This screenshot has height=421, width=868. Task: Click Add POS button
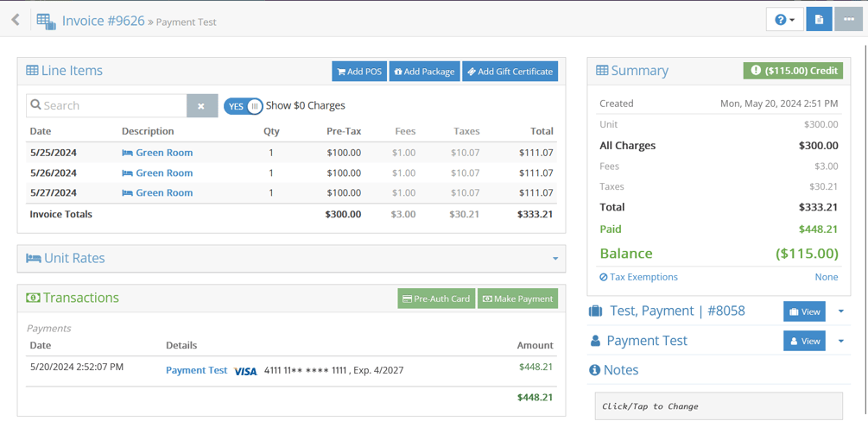(359, 72)
